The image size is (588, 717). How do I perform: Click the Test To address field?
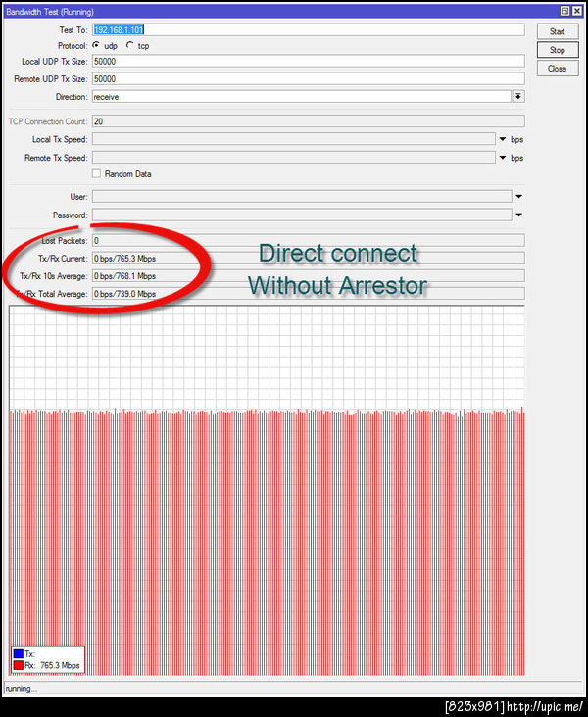click(x=309, y=29)
